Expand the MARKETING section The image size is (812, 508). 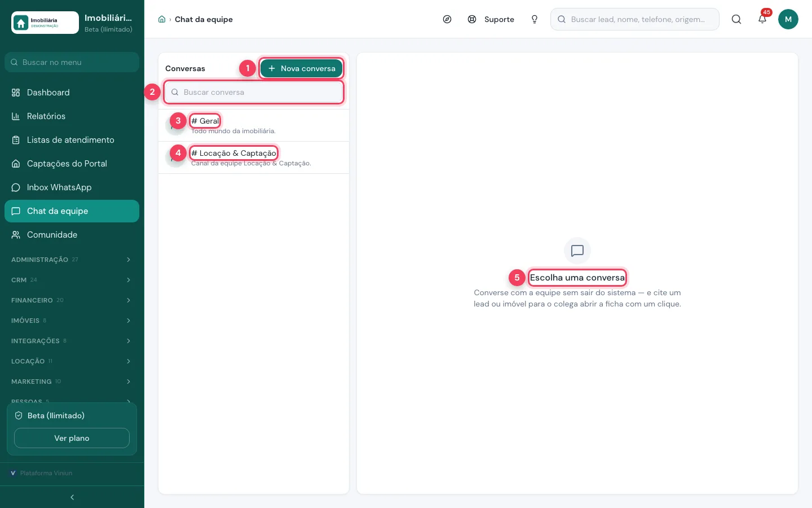coord(72,382)
